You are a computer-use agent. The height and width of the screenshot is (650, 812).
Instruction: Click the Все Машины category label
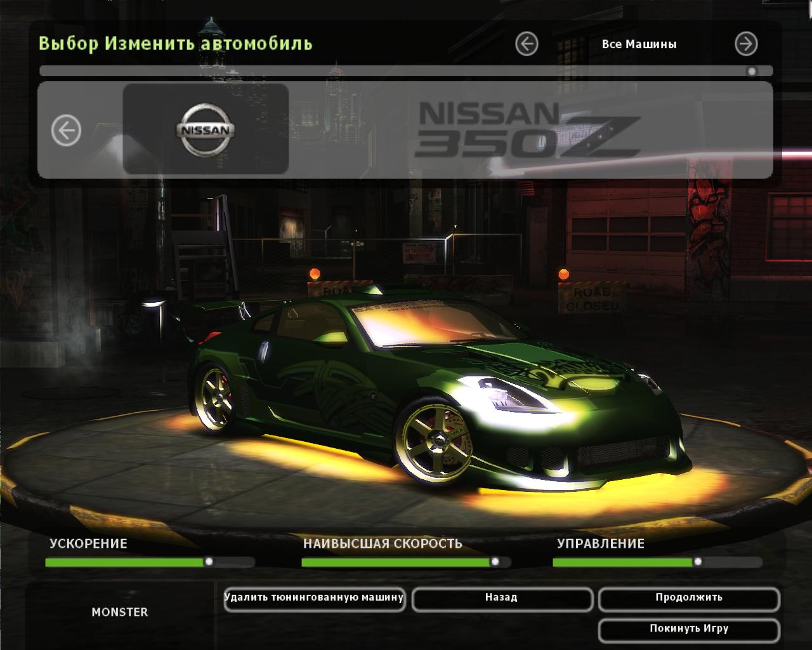[x=639, y=44]
